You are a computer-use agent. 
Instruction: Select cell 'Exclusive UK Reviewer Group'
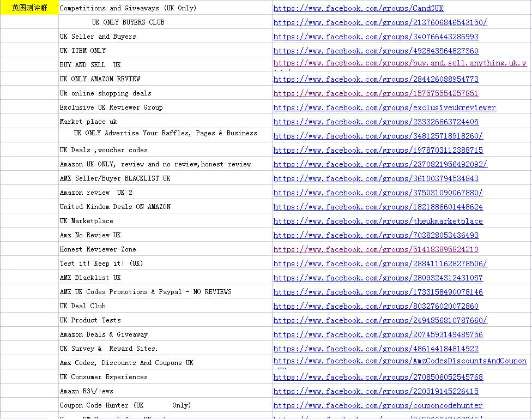[165, 107]
